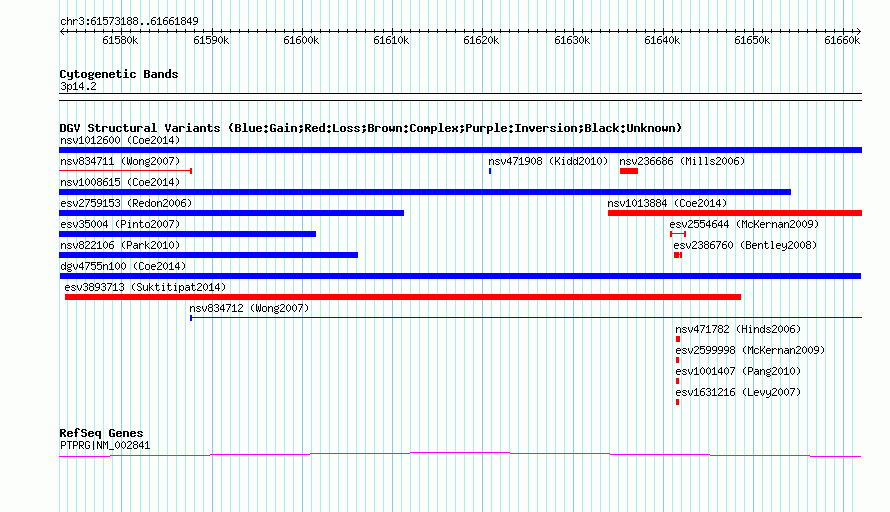Click the 61590k ruler tick label
Viewport: 890px width, 512px height.
[x=211, y=40]
